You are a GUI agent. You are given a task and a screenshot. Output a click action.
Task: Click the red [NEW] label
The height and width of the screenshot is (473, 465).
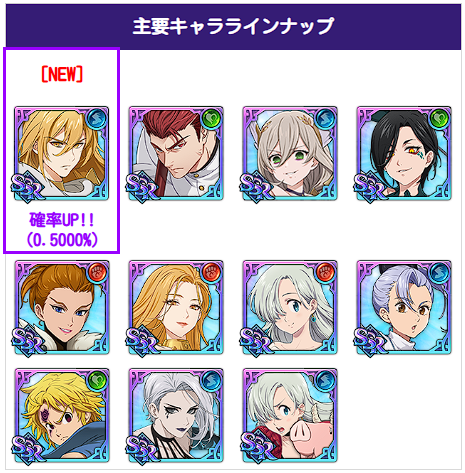click(62, 74)
